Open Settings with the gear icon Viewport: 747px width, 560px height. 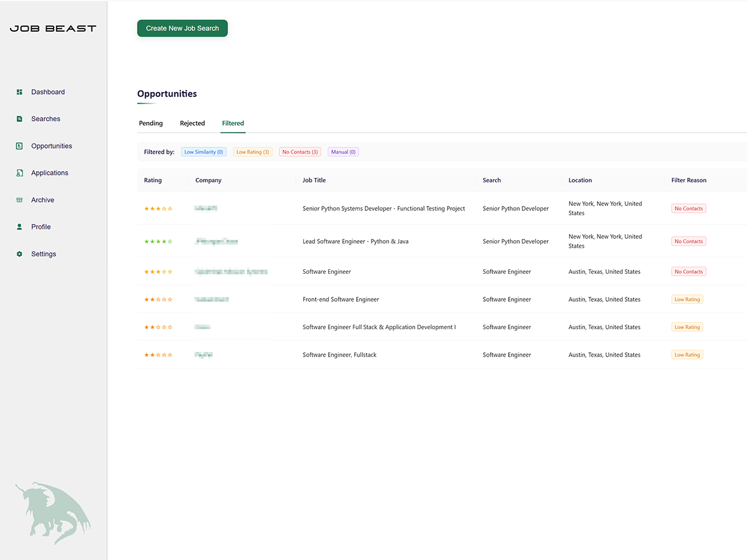tap(19, 254)
